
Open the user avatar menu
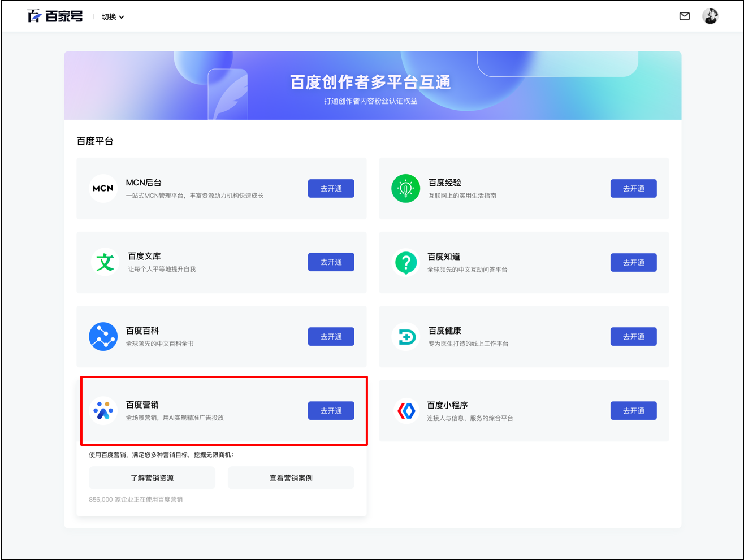click(x=710, y=16)
